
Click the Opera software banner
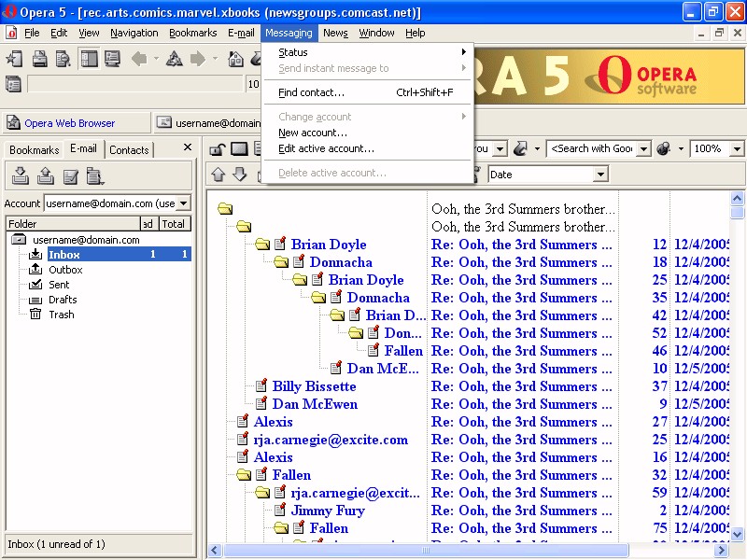pyautogui.click(x=609, y=77)
